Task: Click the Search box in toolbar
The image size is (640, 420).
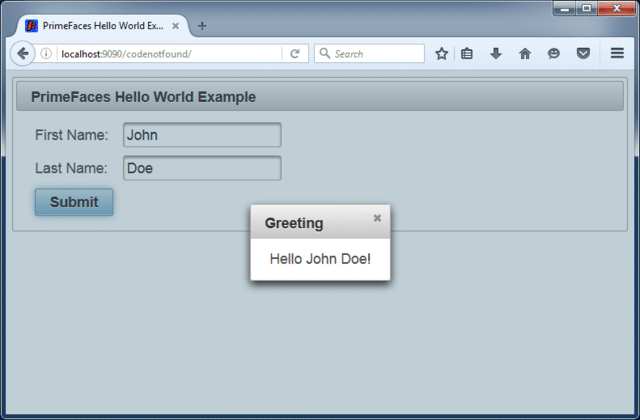Action: pyautogui.click(x=369, y=53)
